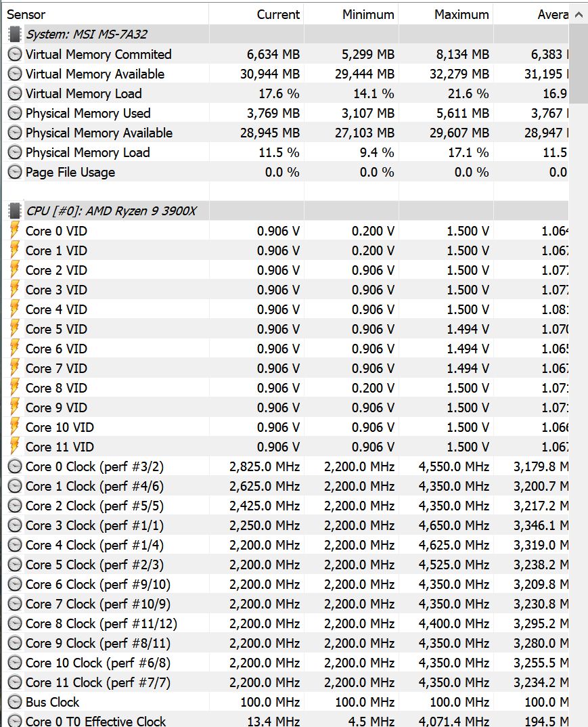
Task: Click the gauge icon next to Bus Clock
Action: (x=14, y=702)
